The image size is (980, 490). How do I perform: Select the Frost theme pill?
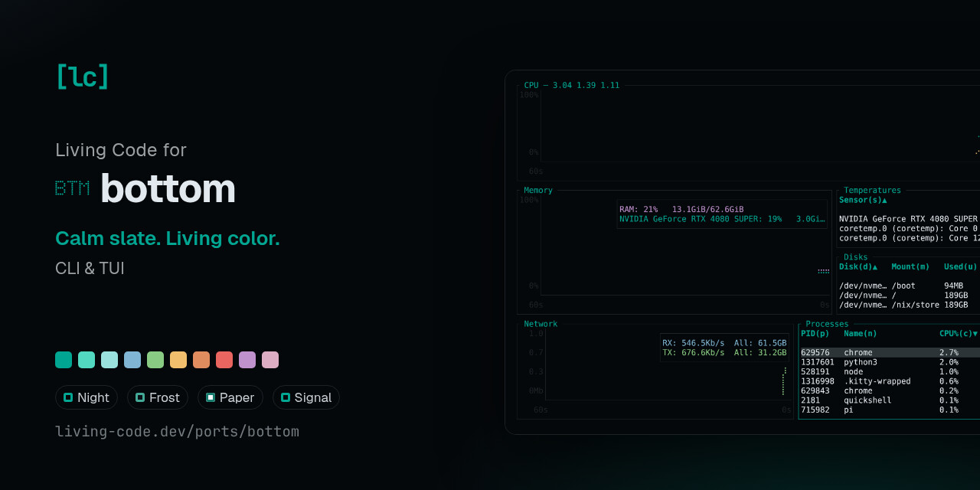point(158,397)
